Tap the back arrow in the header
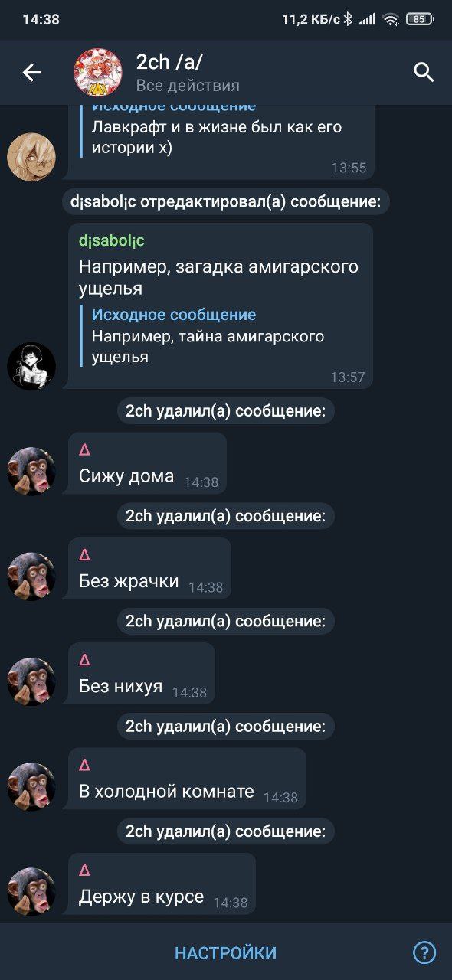Screen dimensions: 452x980 [x=31, y=73]
